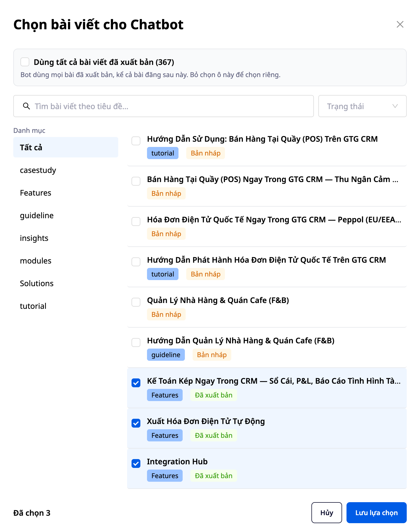Click tutorial tag on Phát Hành Hóa Đơn row
420x532 pixels.
(x=163, y=274)
